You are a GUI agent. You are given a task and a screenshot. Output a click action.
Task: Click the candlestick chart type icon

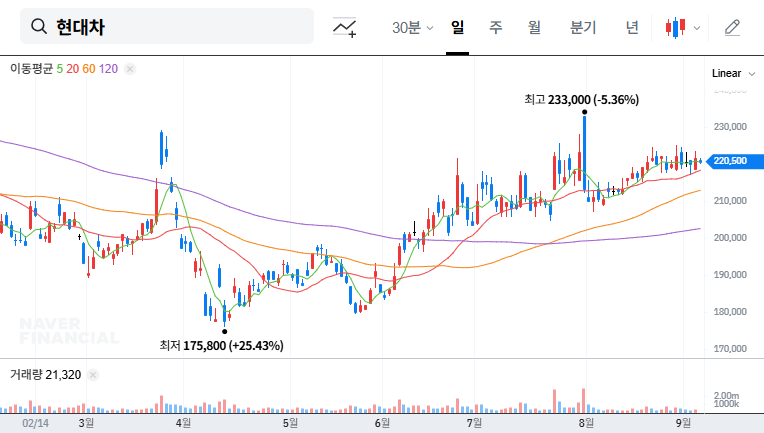(x=675, y=27)
